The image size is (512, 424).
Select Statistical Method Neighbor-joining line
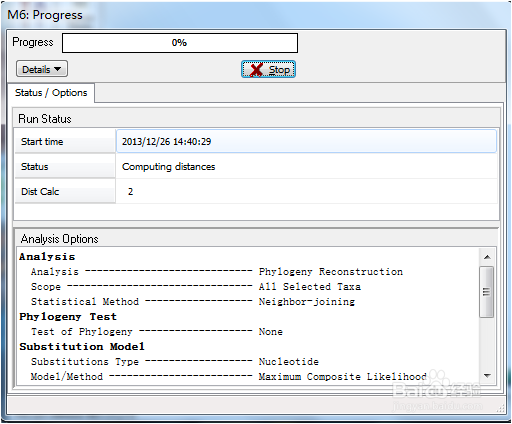pyautogui.click(x=193, y=302)
